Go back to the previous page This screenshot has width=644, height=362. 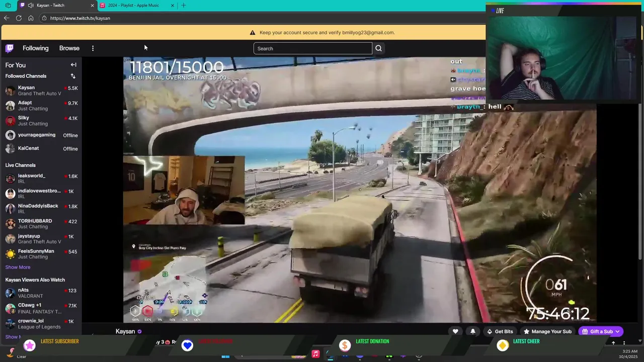pos(7,18)
